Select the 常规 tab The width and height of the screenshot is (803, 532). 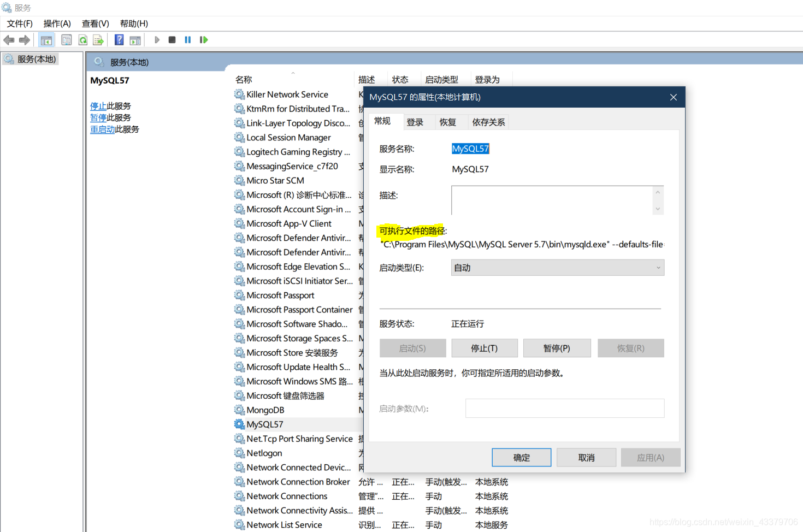382,121
